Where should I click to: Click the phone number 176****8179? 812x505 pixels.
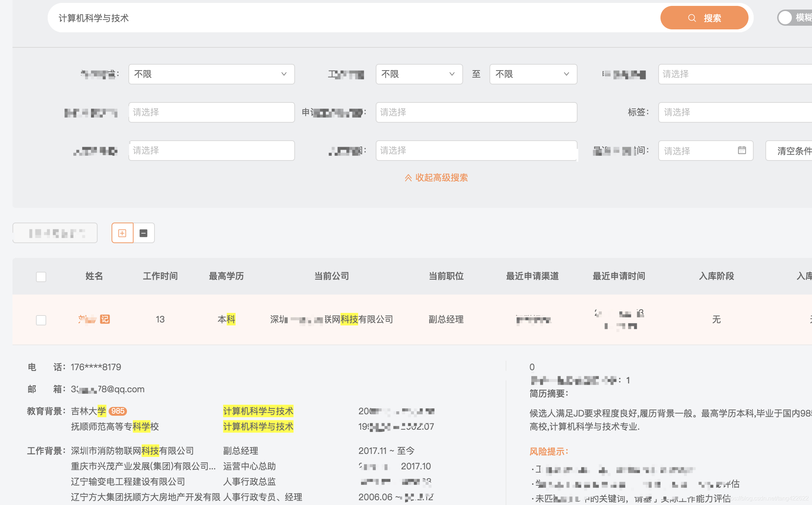click(x=96, y=367)
